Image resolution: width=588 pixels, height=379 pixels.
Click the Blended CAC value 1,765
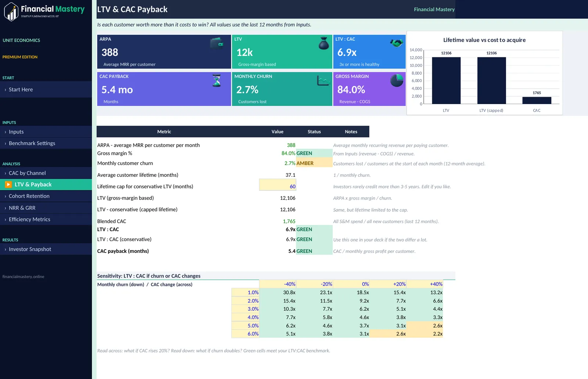coord(289,221)
